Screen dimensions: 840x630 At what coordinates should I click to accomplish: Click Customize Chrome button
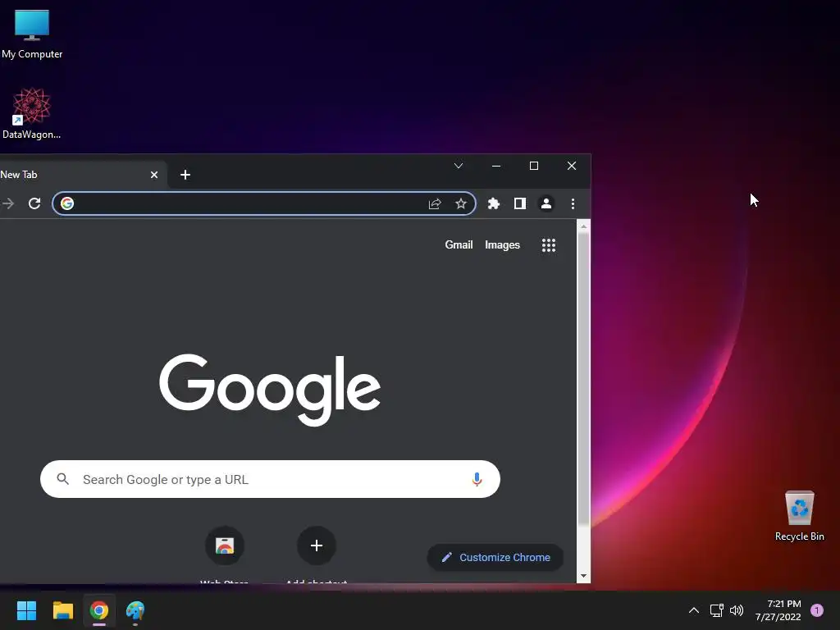point(495,557)
